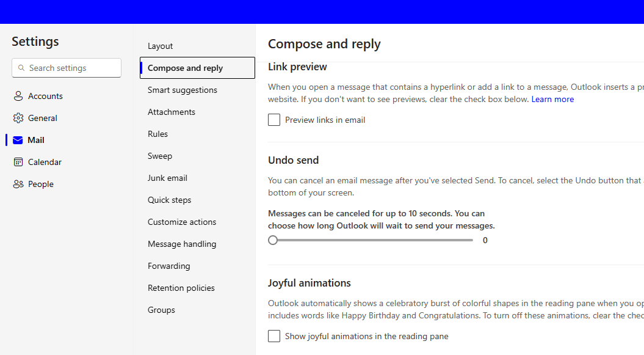Click the People contacts icon
This screenshot has width=644, height=355.
coord(18,184)
